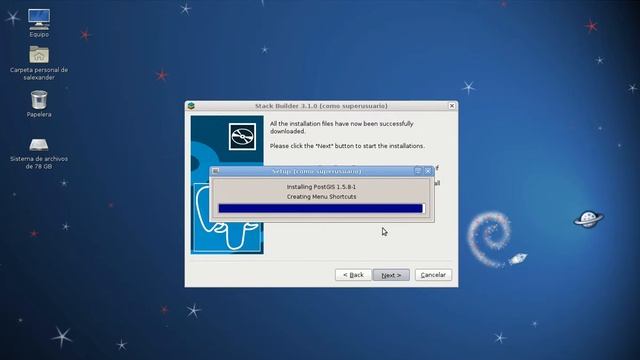This screenshot has height=360, width=640.
Task: Click the 'Installing PostGIS 1.5.8-1' text
Action: [321, 187]
